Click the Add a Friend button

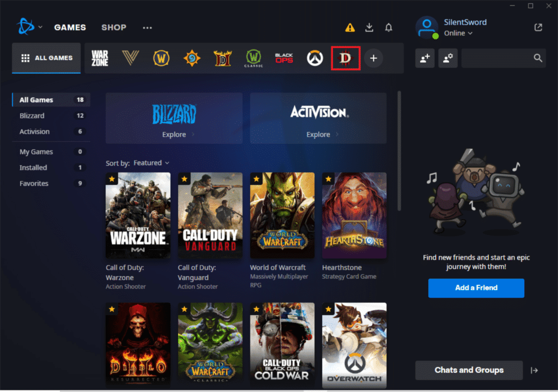(476, 288)
